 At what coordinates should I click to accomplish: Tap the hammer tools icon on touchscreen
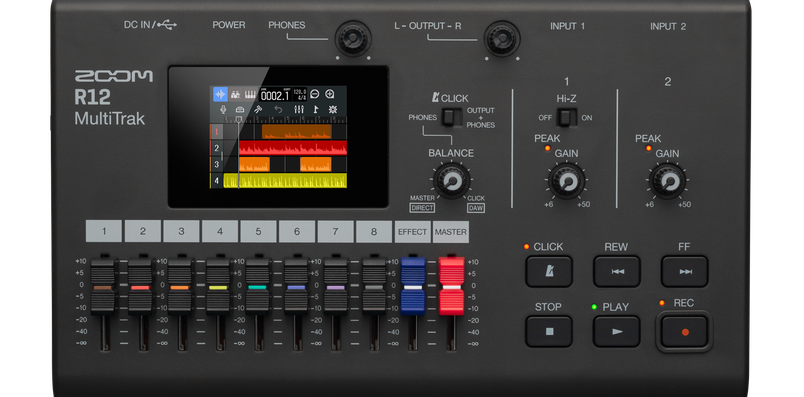258,109
